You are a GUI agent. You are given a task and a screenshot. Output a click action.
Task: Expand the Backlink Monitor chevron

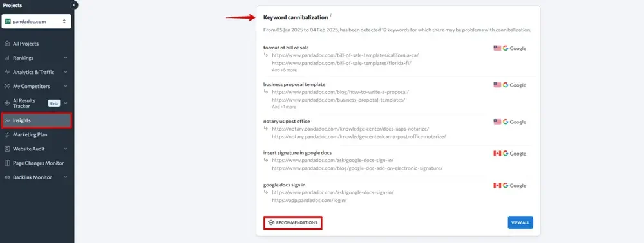coord(66,177)
